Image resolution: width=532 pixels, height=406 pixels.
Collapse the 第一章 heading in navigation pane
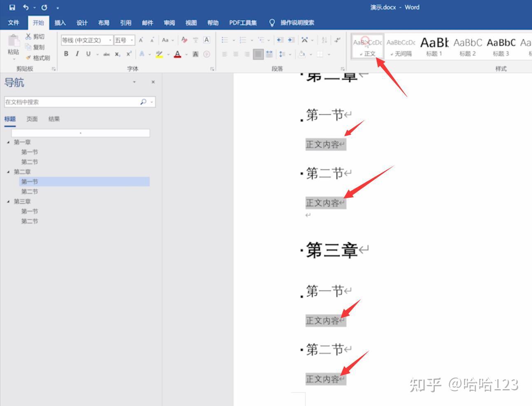[x=8, y=142]
